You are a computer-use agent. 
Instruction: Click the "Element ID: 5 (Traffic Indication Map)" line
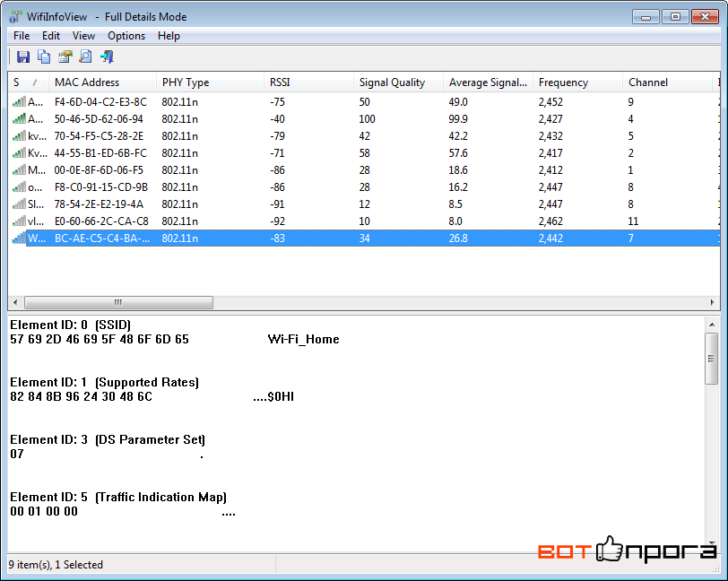pos(118,497)
